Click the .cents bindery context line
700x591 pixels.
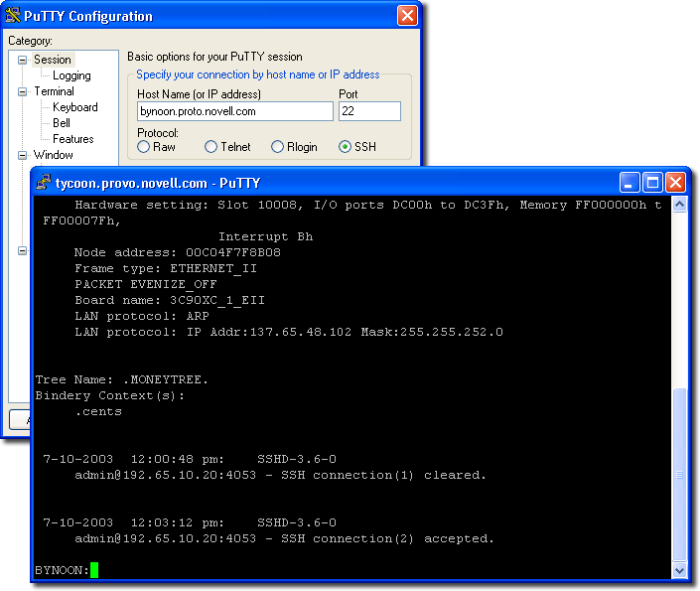point(98,411)
